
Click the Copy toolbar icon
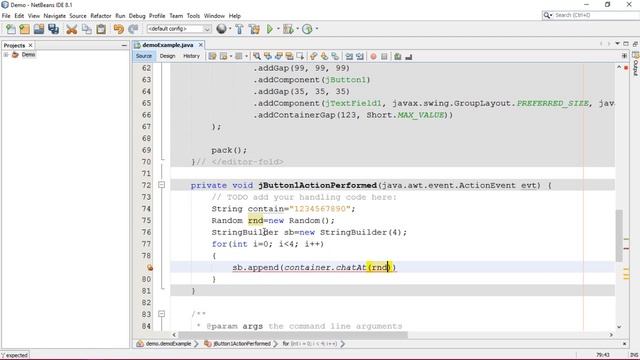click(87, 29)
